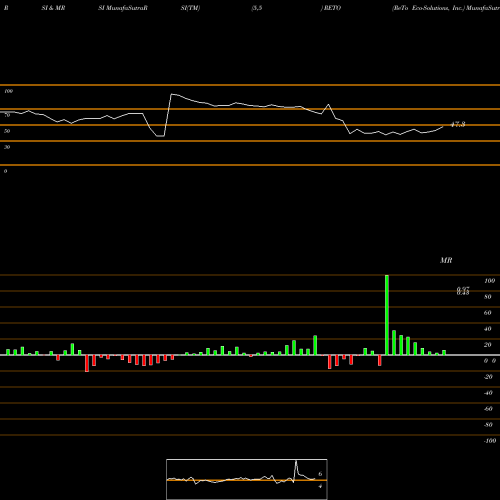Click the '(5,5' parameter text
This screenshot has width=500, height=500.
tap(257, 8)
